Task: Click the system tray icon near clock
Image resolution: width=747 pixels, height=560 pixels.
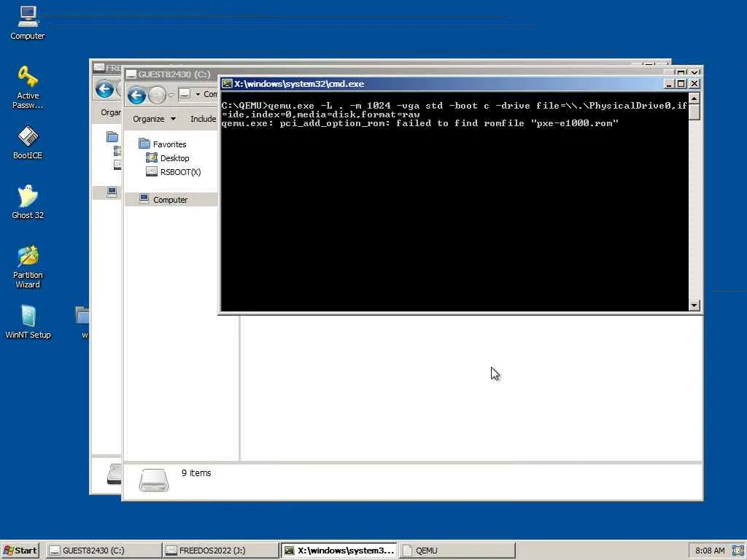Action: [738, 551]
